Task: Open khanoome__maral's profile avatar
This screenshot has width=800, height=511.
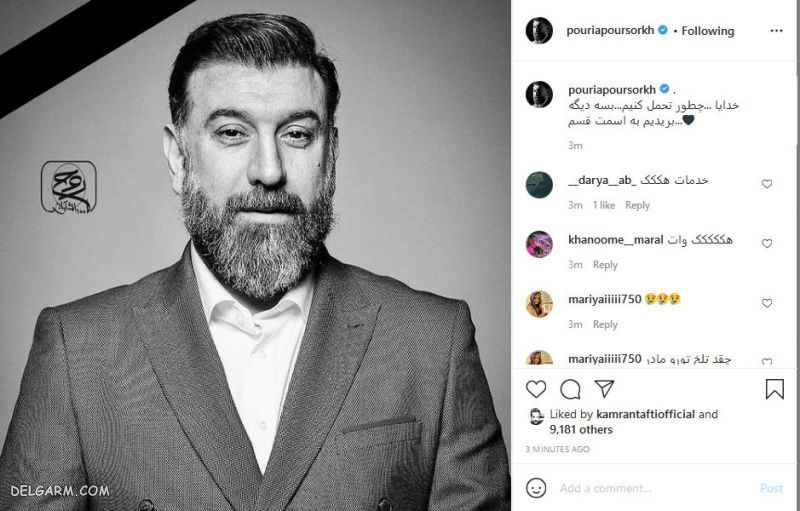Action: [540, 245]
